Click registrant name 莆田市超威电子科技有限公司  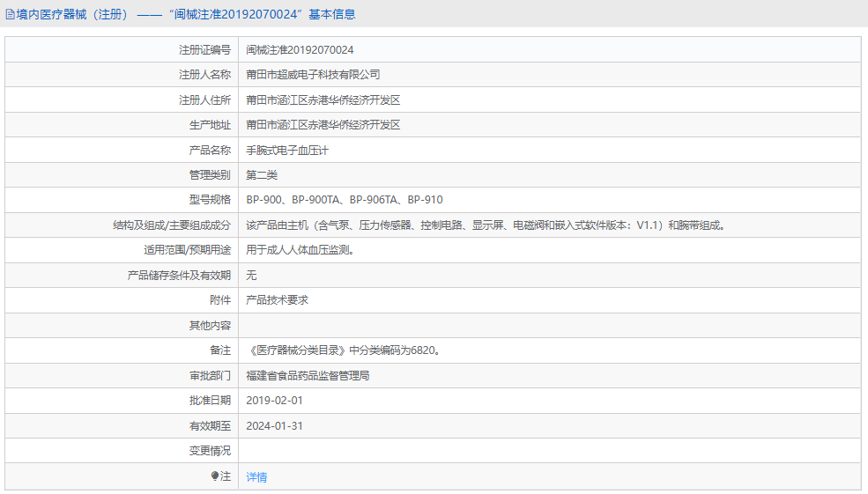(313, 75)
